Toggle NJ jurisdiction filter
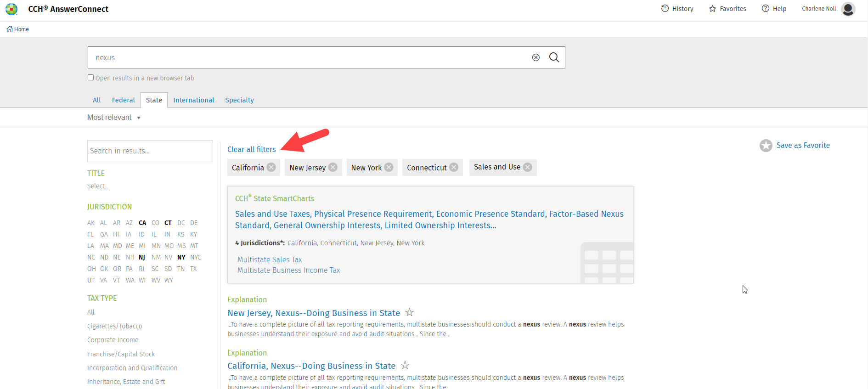The image size is (868, 389). click(x=142, y=257)
